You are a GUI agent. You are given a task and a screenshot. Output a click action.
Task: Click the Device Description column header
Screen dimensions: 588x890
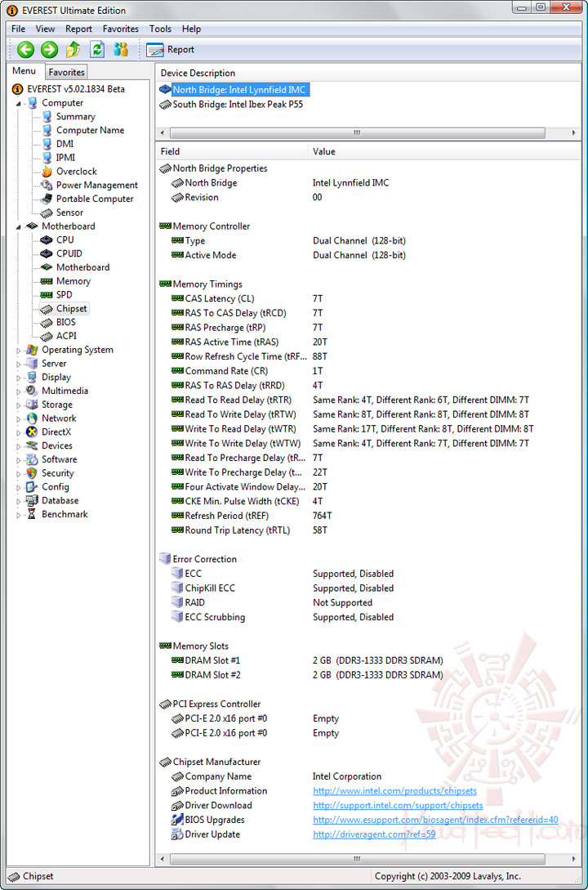click(368, 74)
